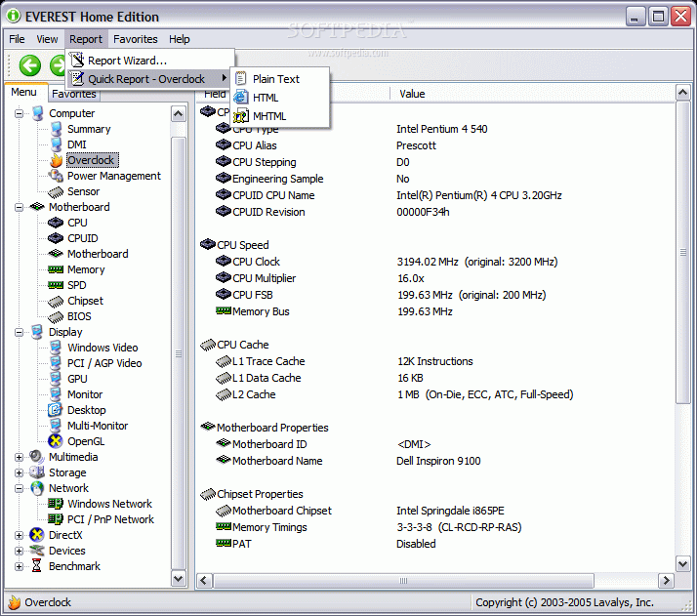Click the green Back arrow toolbar icon

(x=30, y=65)
